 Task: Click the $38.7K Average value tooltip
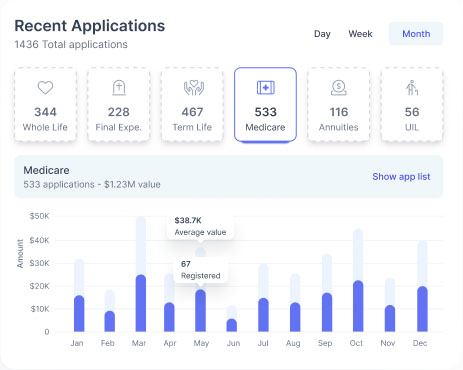click(x=200, y=227)
